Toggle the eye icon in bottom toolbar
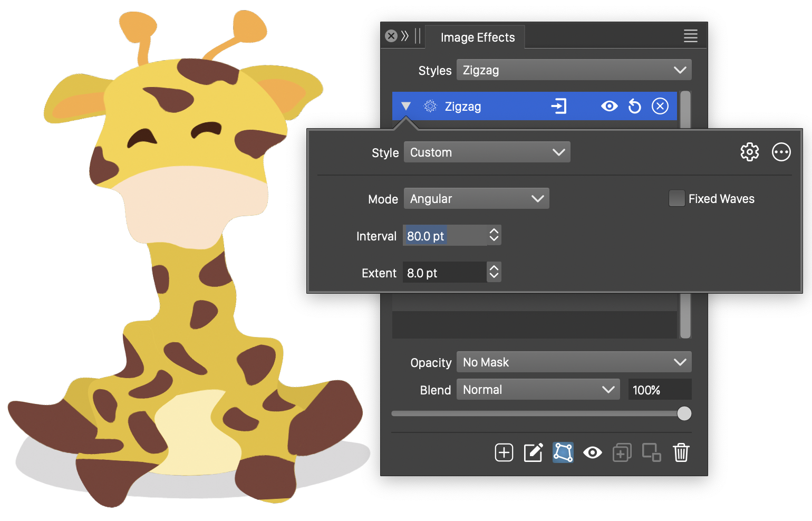This screenshot has height=521, width=812. (592, 452)
